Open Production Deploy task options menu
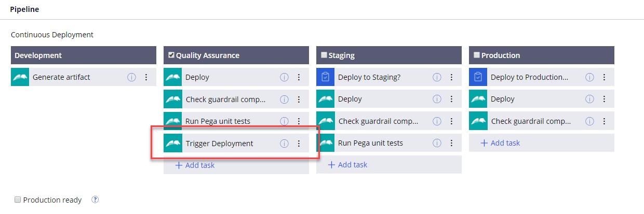This screenshot has width=644, height=214. click(x=604, y=99)
